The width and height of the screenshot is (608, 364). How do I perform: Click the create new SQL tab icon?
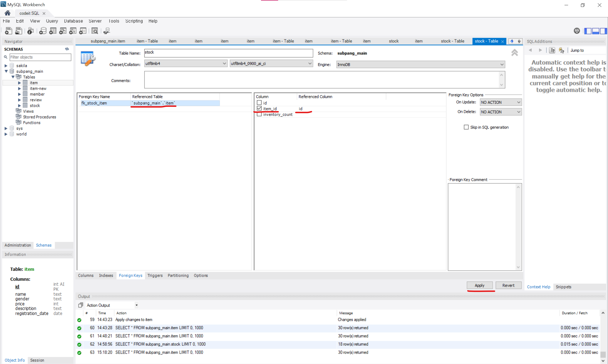pyautogui.click(x=8, y=31)
